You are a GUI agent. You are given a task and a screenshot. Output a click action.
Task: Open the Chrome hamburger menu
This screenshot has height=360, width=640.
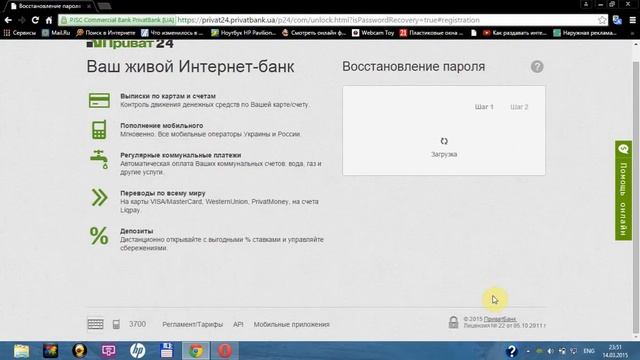(x=632, y=20)
